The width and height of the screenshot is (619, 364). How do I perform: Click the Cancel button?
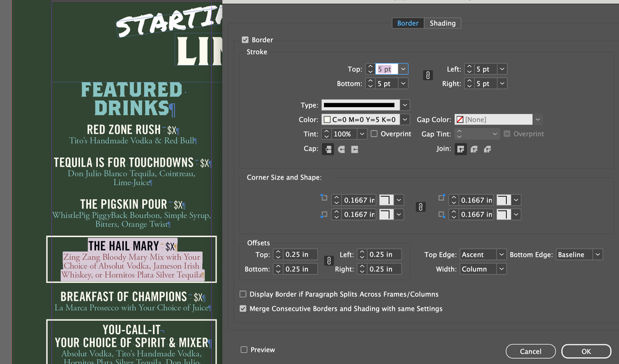[530, 352]
